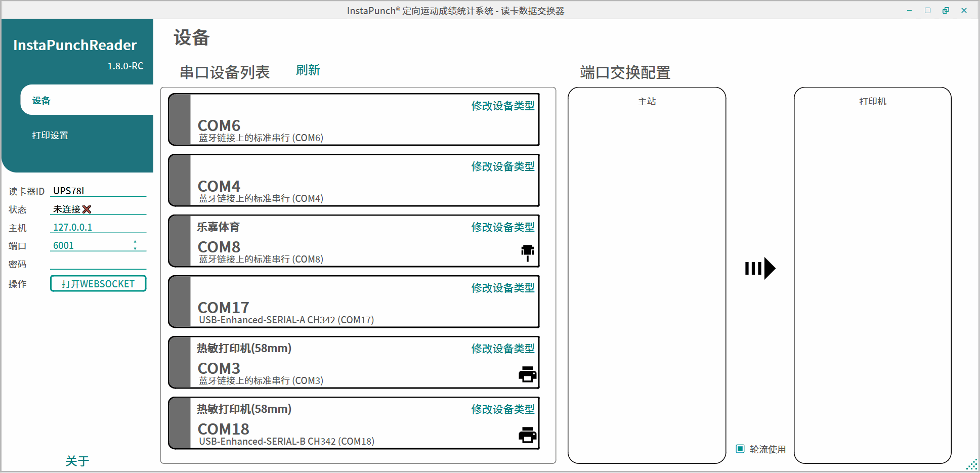Image resolution: width=980 pixels, height=473 pixels.
Task: Open the 打印设置 sidebar tab
Action: [50, 136]
